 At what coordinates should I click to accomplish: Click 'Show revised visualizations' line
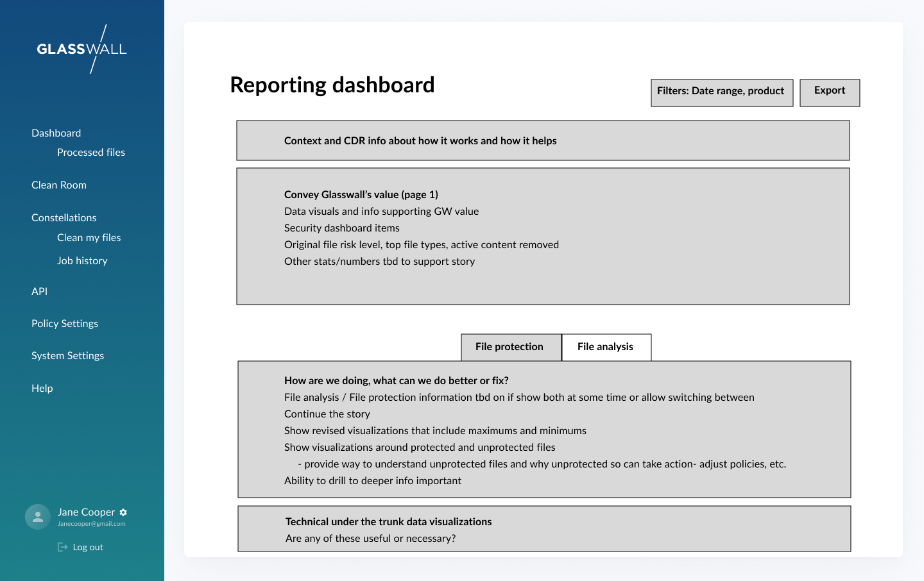(436, 431)
